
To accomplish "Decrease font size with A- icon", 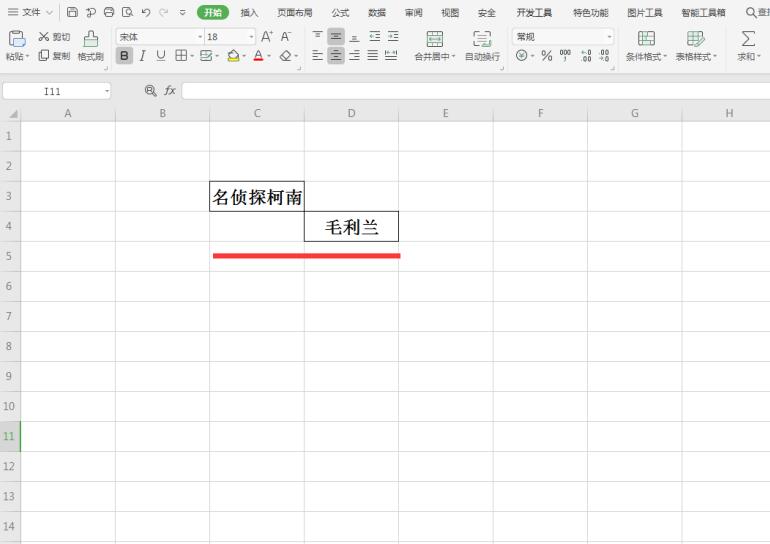I will pyautogui.click(x=286, y=36).
